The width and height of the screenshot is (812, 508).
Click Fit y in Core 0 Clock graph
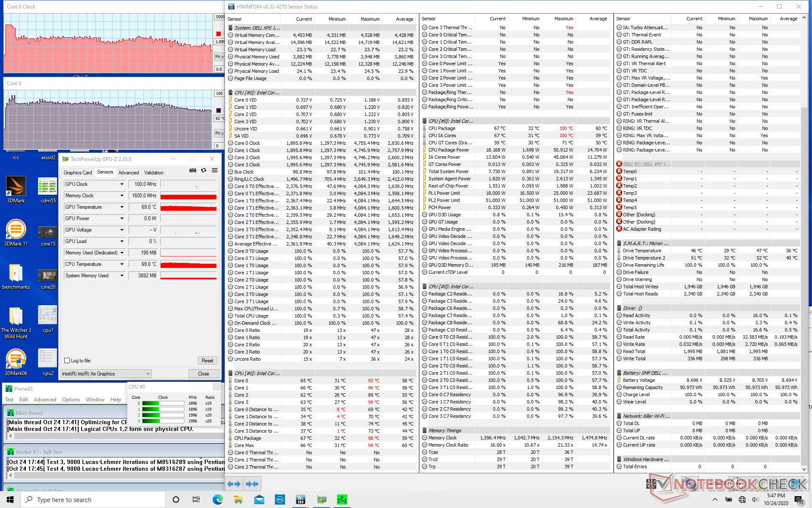click(x=219, y=56)
